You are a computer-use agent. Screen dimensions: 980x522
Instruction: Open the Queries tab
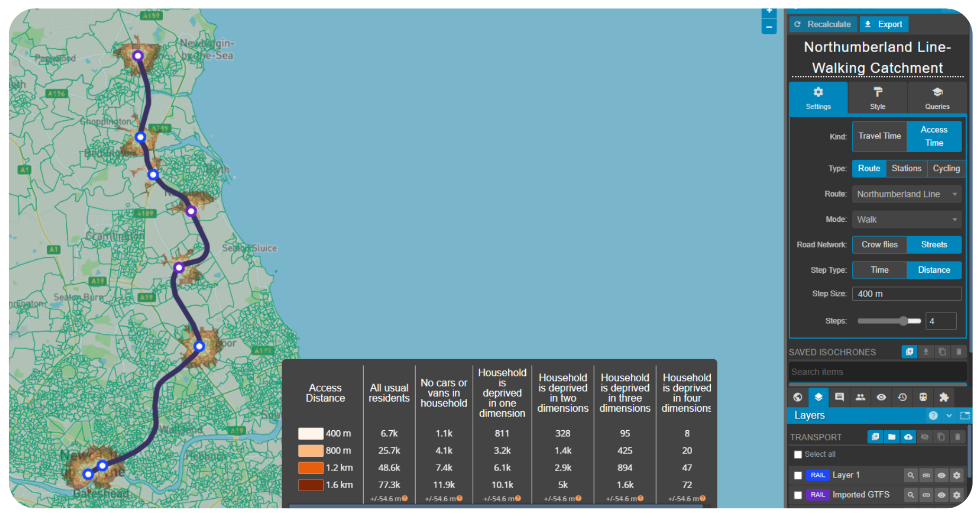tap(937, 98)
